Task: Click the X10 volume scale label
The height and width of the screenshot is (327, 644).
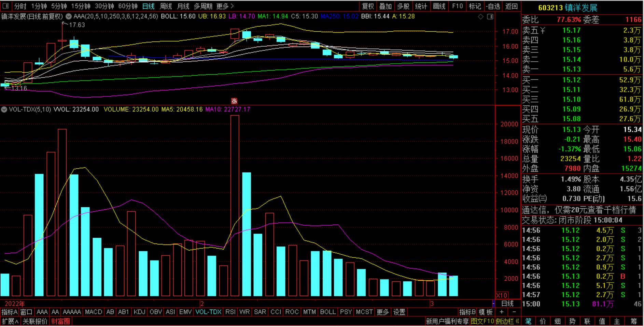Action: 502,295
